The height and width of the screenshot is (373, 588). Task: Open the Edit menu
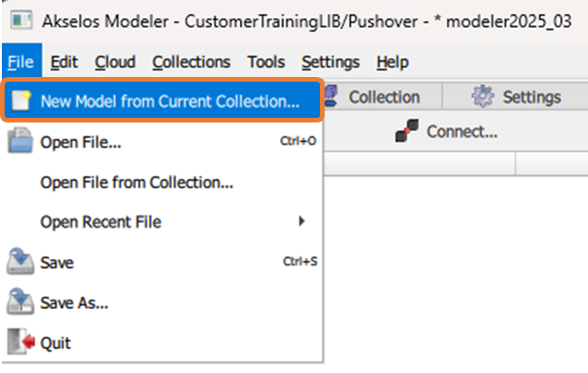[64, 62]
